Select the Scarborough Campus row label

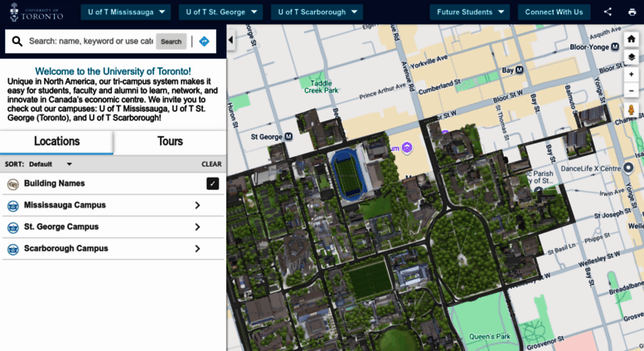click(65, 248)
